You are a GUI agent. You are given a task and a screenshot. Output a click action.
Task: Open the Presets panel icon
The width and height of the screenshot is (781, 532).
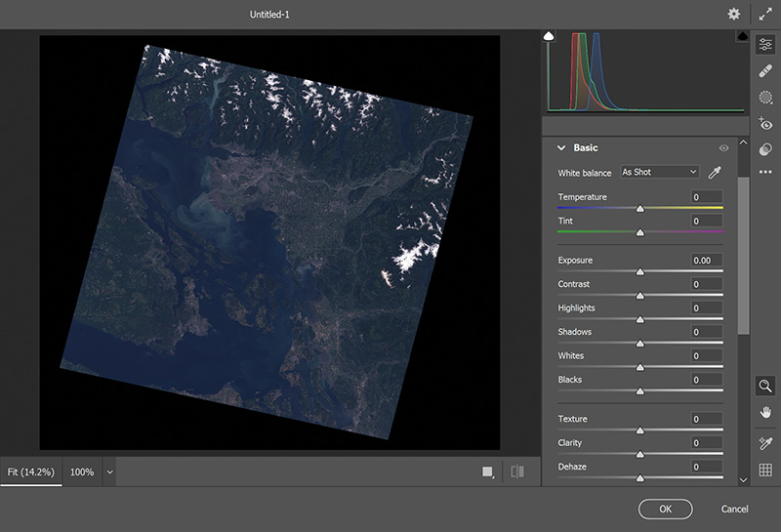click(x=765, y=148)
